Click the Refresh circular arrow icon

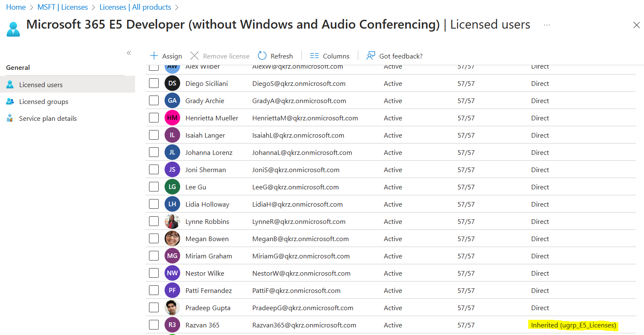point(262,56)
